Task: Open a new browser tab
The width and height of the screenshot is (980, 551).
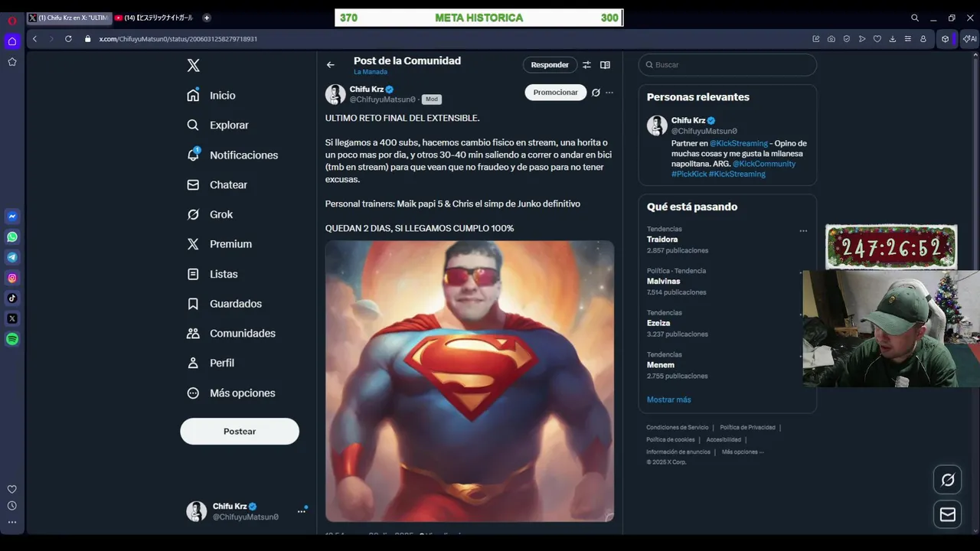Action: point(207,18)
